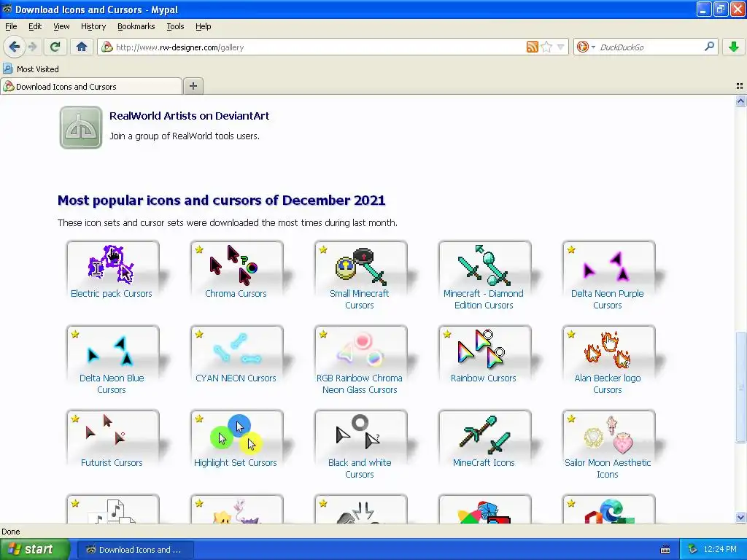
Task: Click scrollbar down arrow
Action: tap(740, 518)
